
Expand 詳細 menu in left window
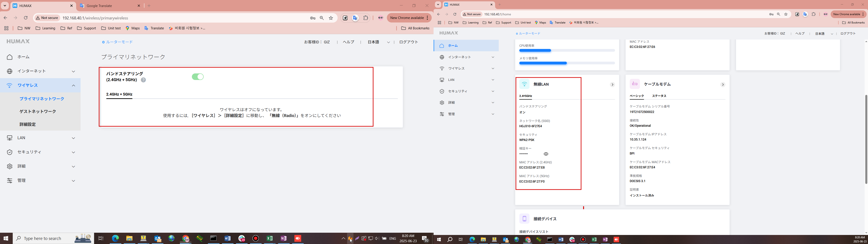pos(74,166)
